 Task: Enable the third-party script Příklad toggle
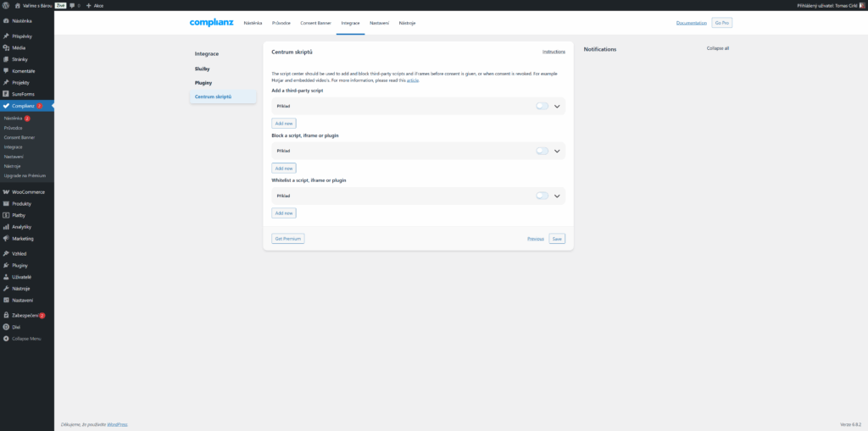tap(542, 106)
